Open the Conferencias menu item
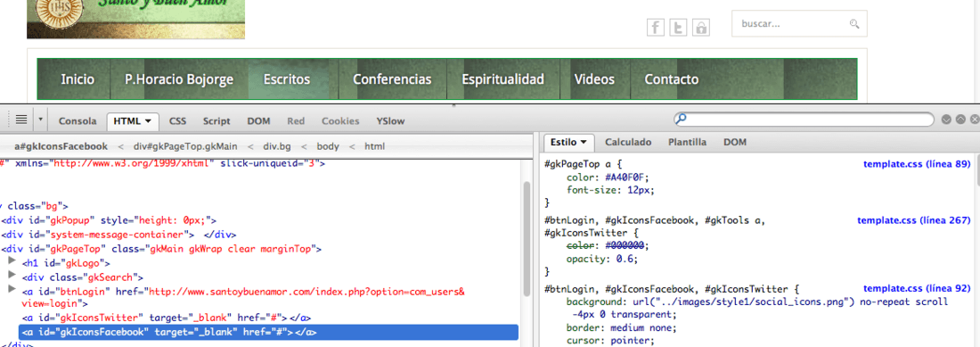 (x=392, y=79)
